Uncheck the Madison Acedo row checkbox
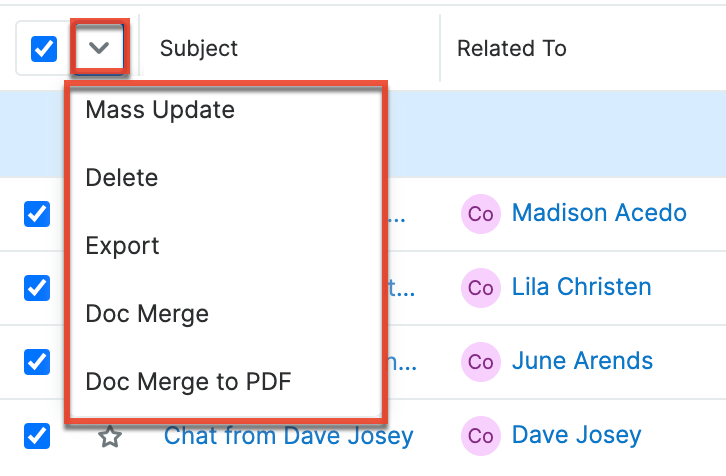Viewport: 726px width, 476px height. click(x=37, y=213)
